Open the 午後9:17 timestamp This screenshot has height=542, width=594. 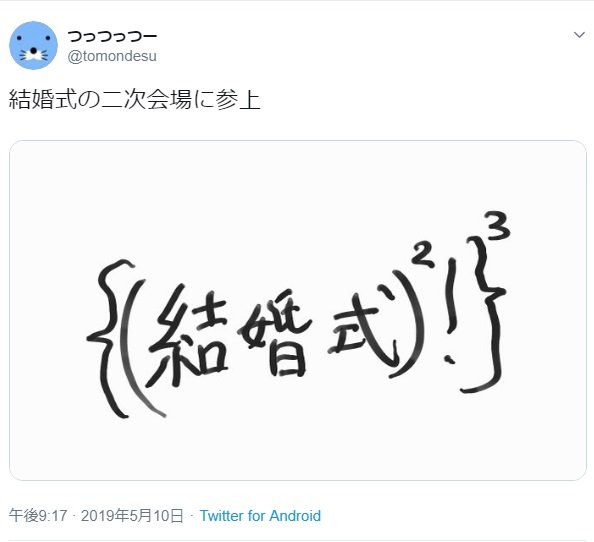(x=38, y=516)
